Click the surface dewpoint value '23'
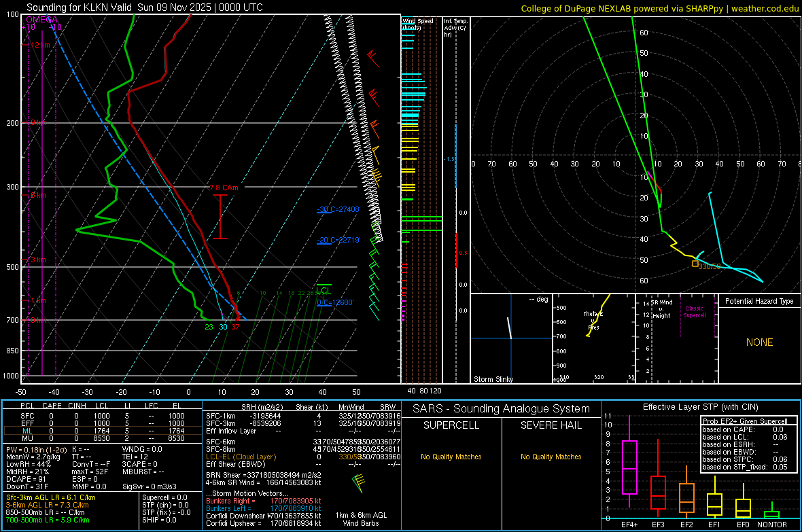The width and height of the screenshot is (802, 532). tap(209, 327)
